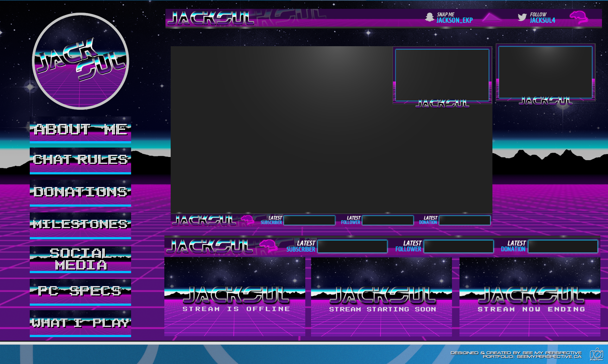Open the Chat Rules panel
This screenshot has height=364, width=608.
click(x=80, y=160)
